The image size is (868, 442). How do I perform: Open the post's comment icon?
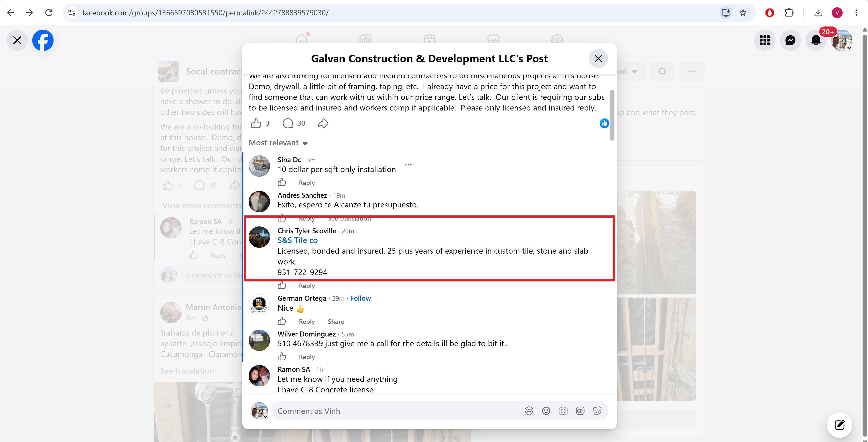click(288, 123)
